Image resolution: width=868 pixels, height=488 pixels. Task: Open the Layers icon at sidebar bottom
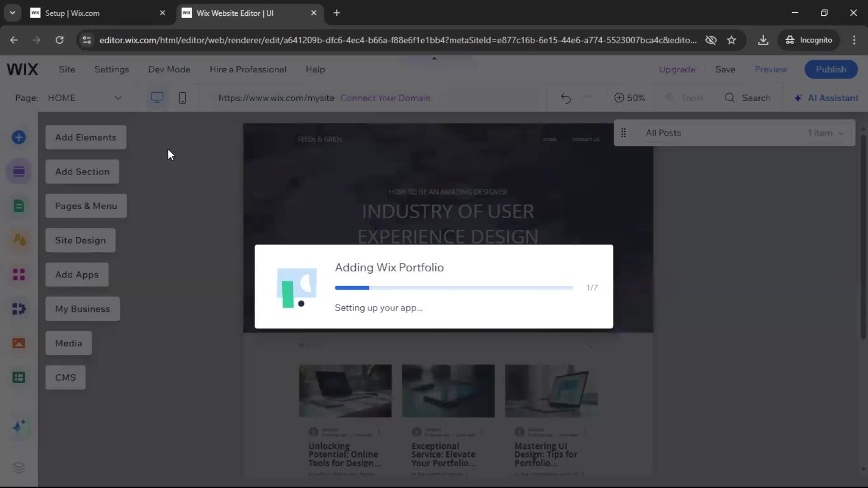pyautogui.click(x=19, y=467)
